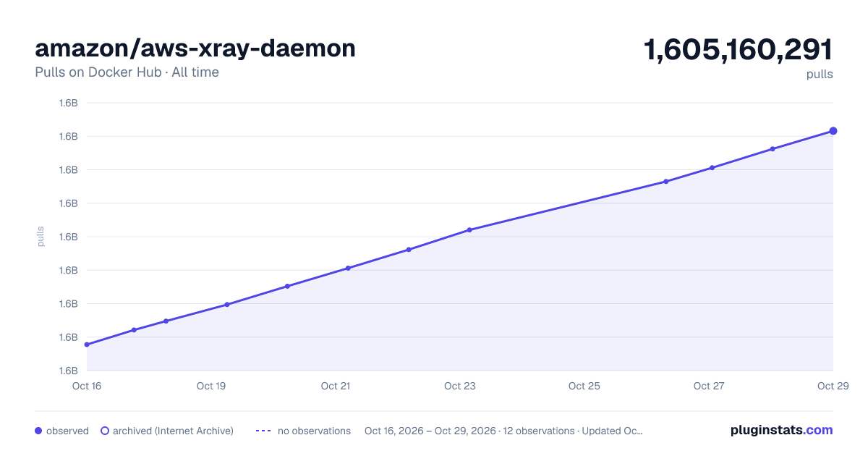Screen dimensions: 868x456
Task: Click the "pulls" label under the total count
Action: coord(820,75)
